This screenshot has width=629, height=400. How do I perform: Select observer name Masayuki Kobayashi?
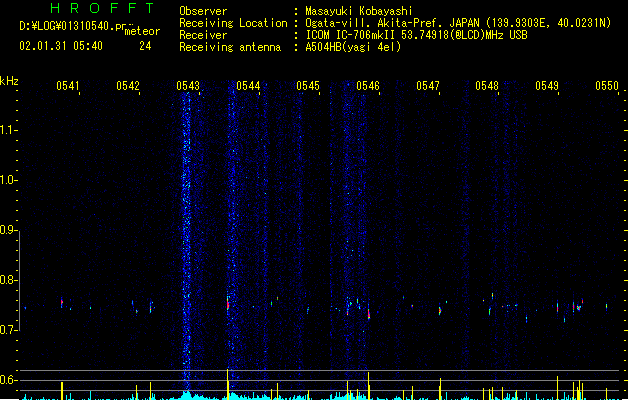(x=359, y=11)
